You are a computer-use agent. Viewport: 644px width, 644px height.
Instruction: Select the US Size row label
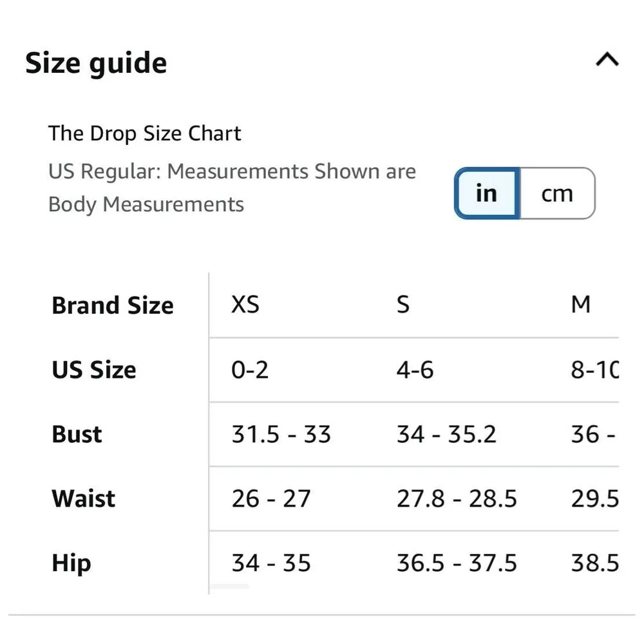[x=93, y=369]
